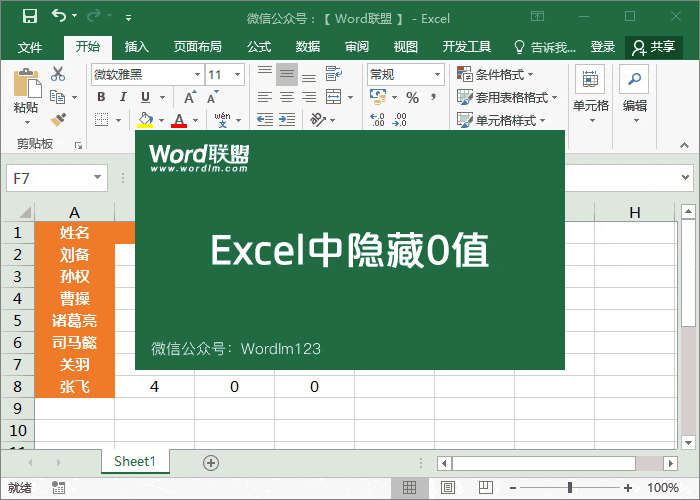Switch to the 公式 ribbon tab
Screen dimensions: 700x500
click(259, 47)
